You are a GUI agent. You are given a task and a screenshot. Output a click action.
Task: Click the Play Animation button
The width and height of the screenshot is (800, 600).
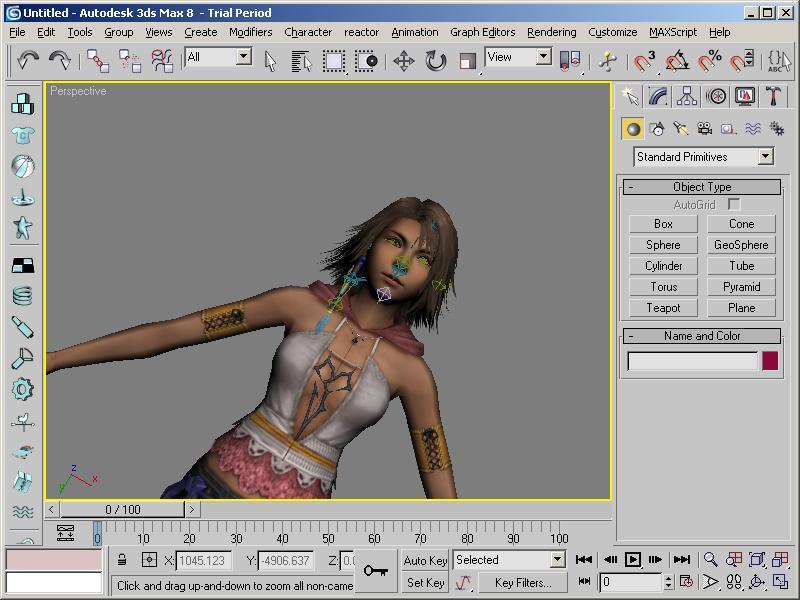point(633,560)
